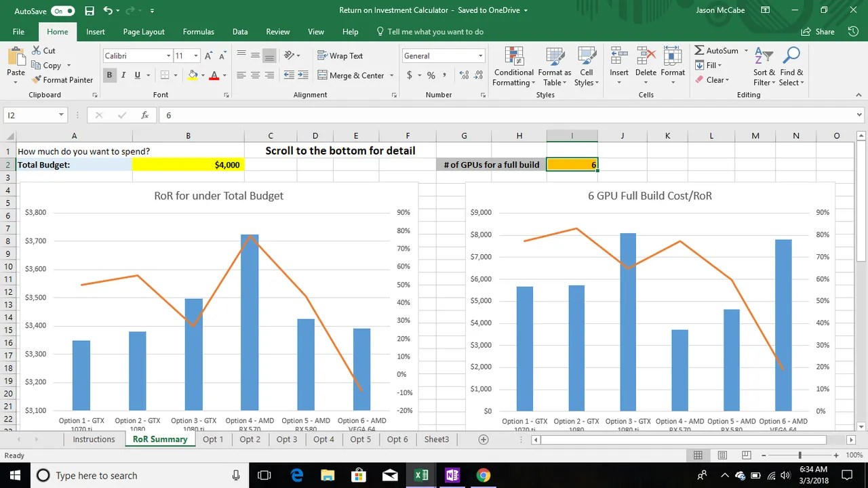Open Sort & Filter options
The image size is (868, 488).
764,66
